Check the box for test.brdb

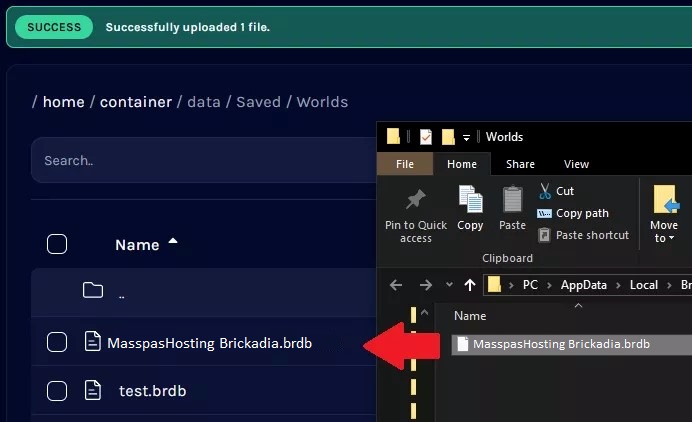click(57, 391)
